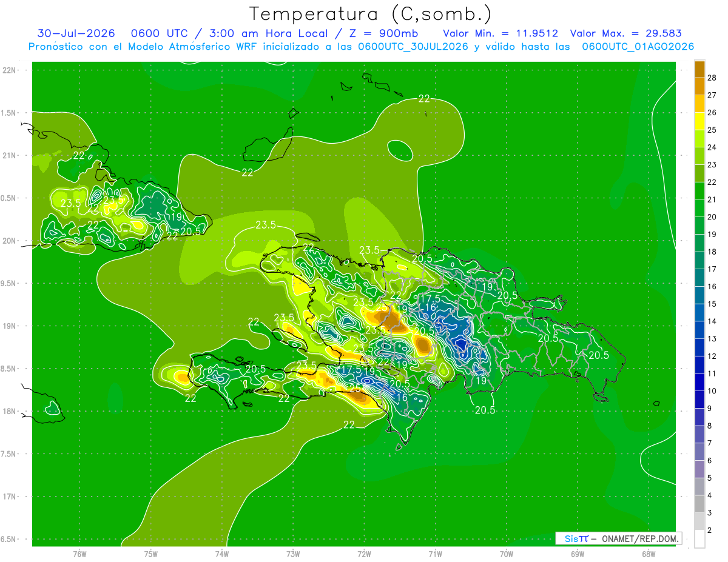Click longitude axis label "70W"

(x=506, y=554)
